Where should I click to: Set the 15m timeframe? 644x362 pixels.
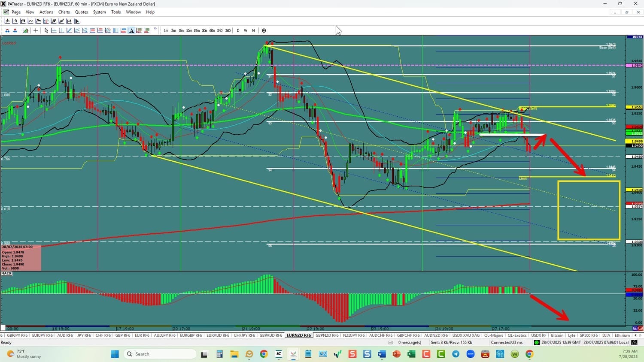click(197, 30)
